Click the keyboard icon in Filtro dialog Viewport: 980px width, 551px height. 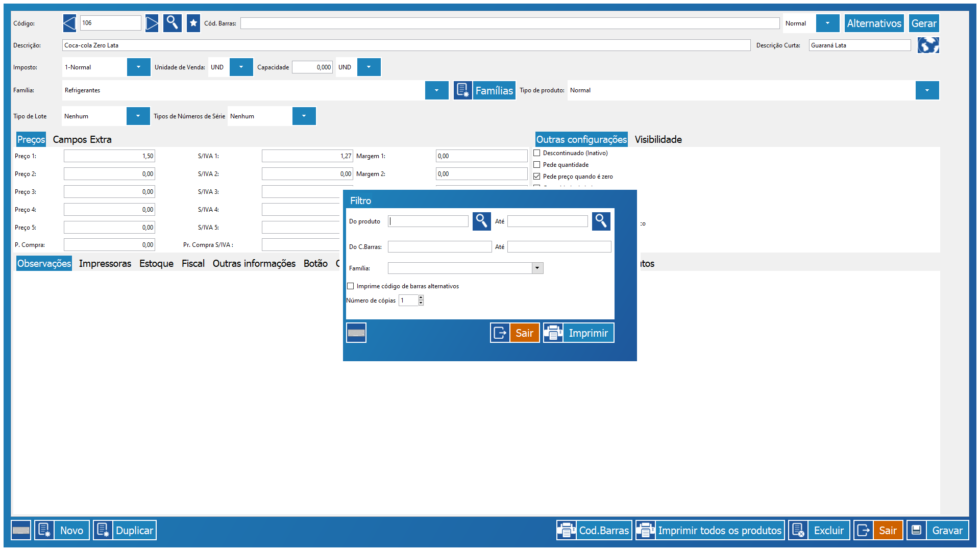pos(356,333)
